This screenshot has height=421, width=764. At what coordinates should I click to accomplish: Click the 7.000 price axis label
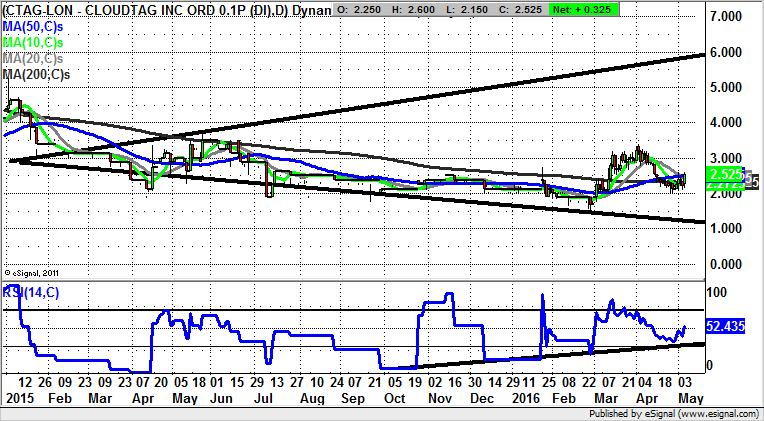(727, 18)
